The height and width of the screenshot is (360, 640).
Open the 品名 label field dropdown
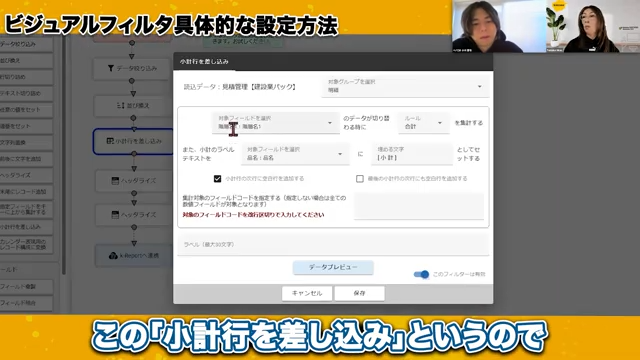pos(295,154)
